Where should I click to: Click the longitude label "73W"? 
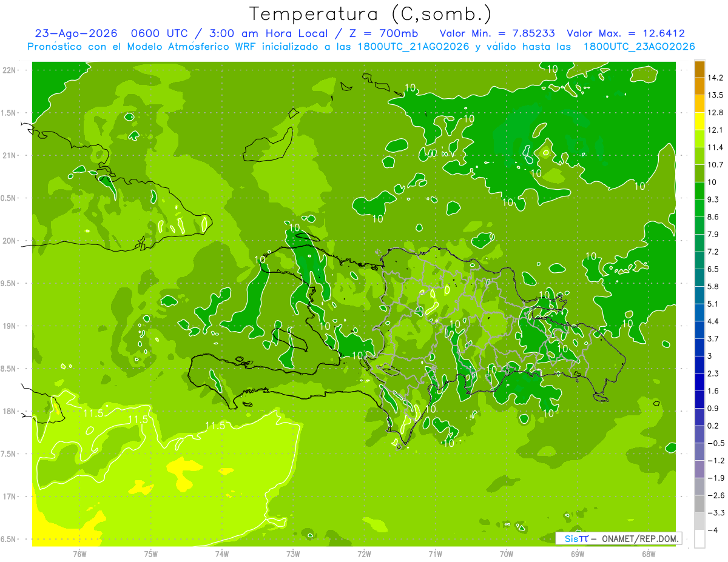tap(293, 554)
